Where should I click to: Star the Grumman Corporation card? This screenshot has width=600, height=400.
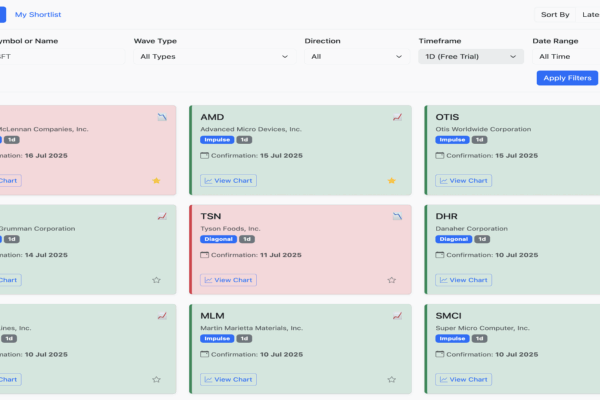click(156, 280)
